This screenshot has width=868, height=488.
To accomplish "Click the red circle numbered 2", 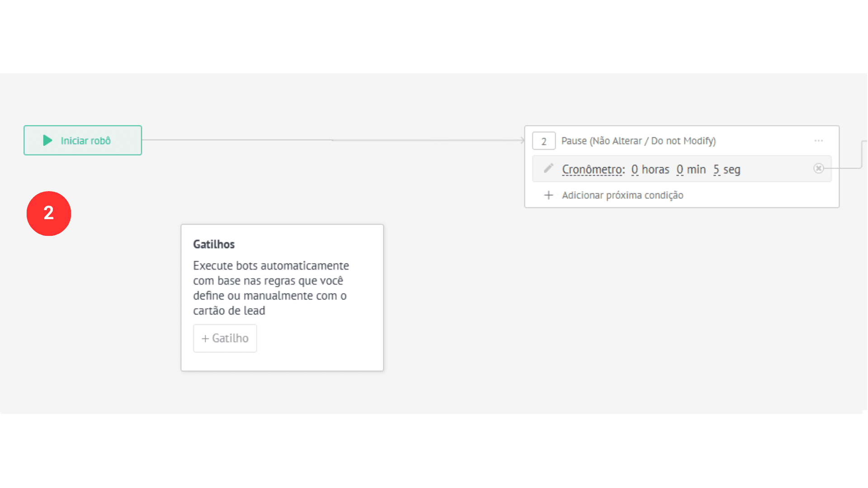I will click(x=49, y=213).
